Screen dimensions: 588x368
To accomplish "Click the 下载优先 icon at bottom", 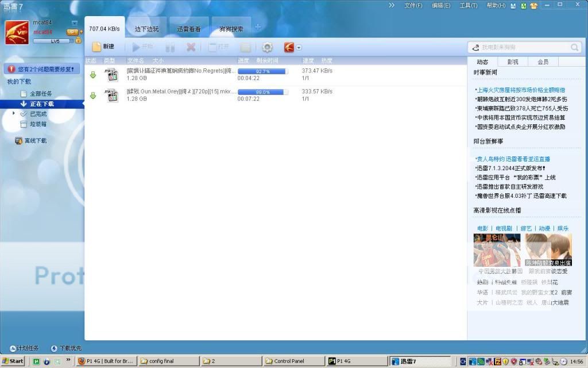I will [54, 348].
